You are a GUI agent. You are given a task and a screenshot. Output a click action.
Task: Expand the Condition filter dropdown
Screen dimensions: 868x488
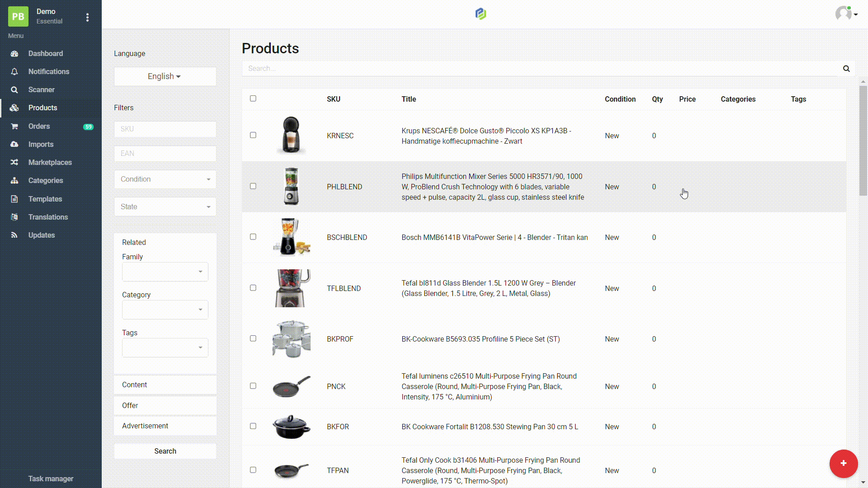pyautogui.click(x=165, y=179)
